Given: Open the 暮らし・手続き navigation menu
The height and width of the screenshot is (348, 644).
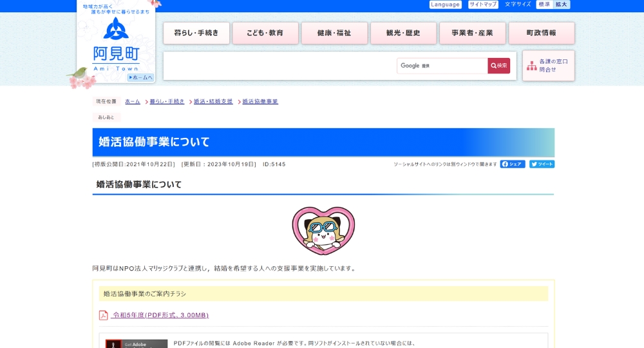Looking at the screenshot, I should [x=196, y=33].
